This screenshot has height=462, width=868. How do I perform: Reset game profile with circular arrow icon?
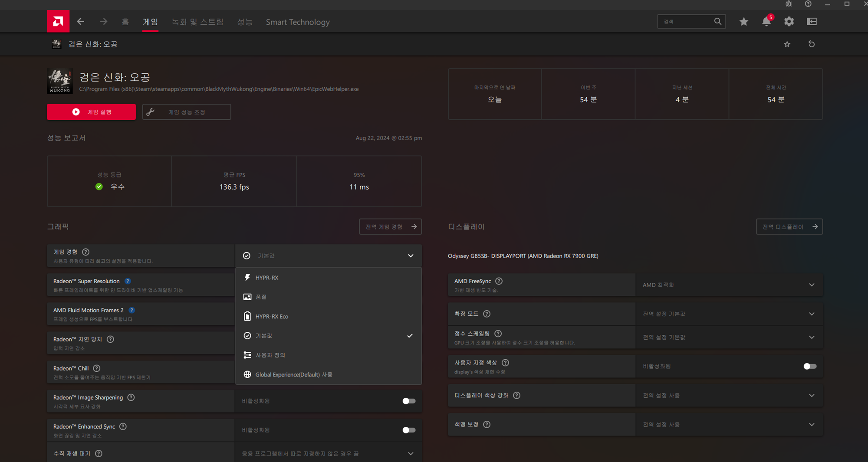(811, 44)
